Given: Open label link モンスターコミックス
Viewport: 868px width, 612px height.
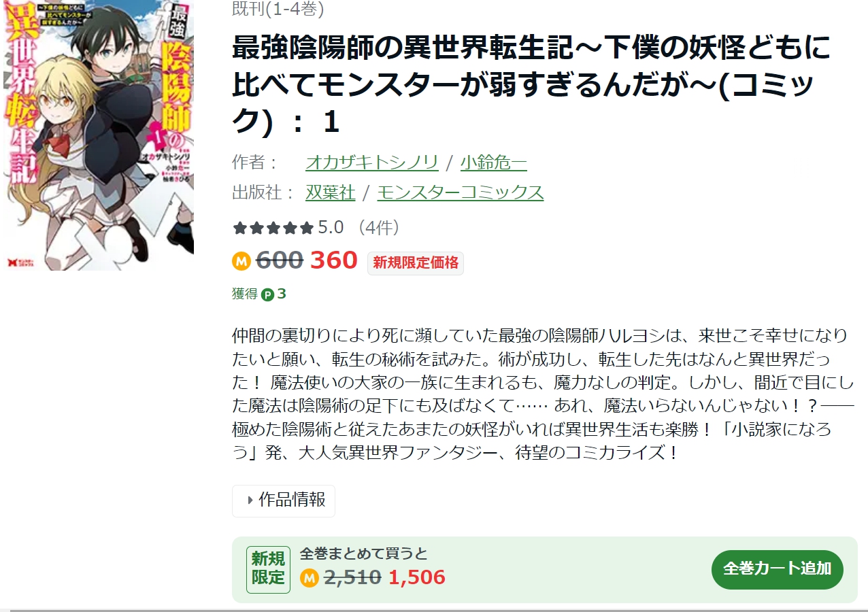Looking at the screenshot, I should 461,192.
